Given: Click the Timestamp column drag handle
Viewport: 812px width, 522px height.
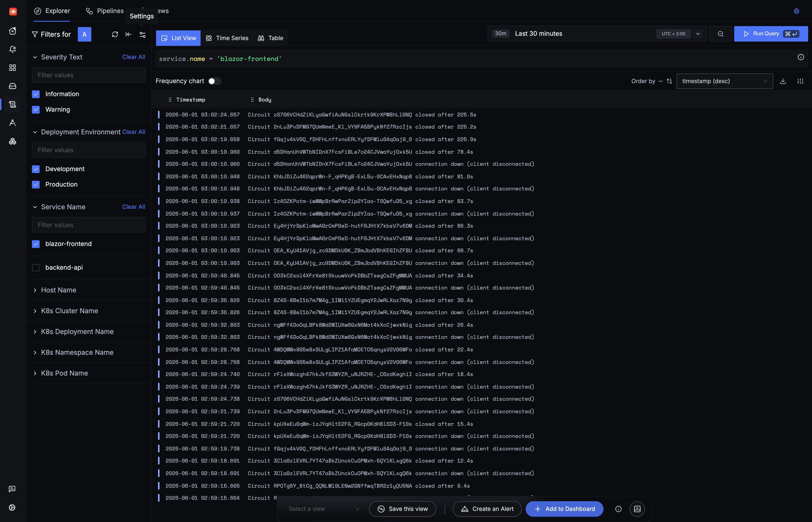Looking at the screenshot, I should tap(170, 100).
